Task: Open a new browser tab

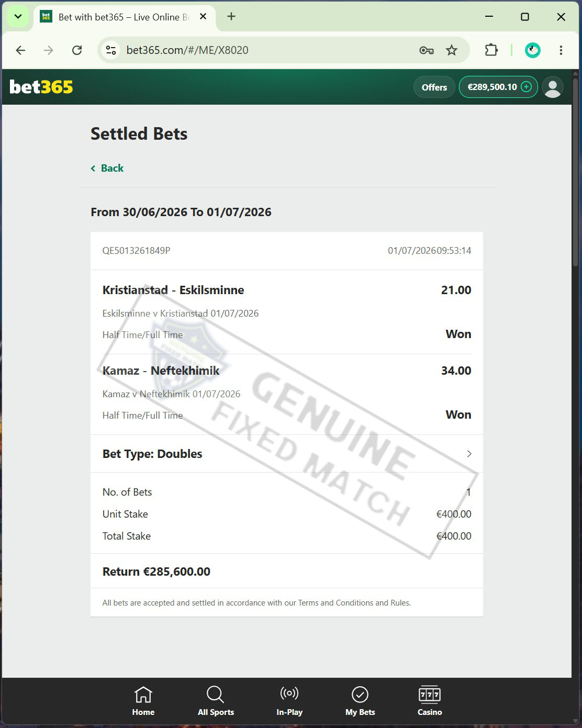Action: click(231, 17)
